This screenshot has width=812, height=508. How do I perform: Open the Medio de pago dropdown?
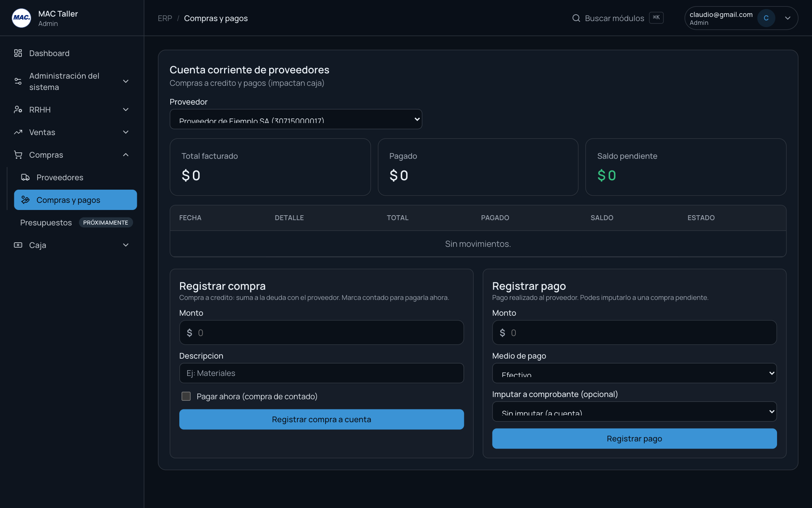coord(634,373)
